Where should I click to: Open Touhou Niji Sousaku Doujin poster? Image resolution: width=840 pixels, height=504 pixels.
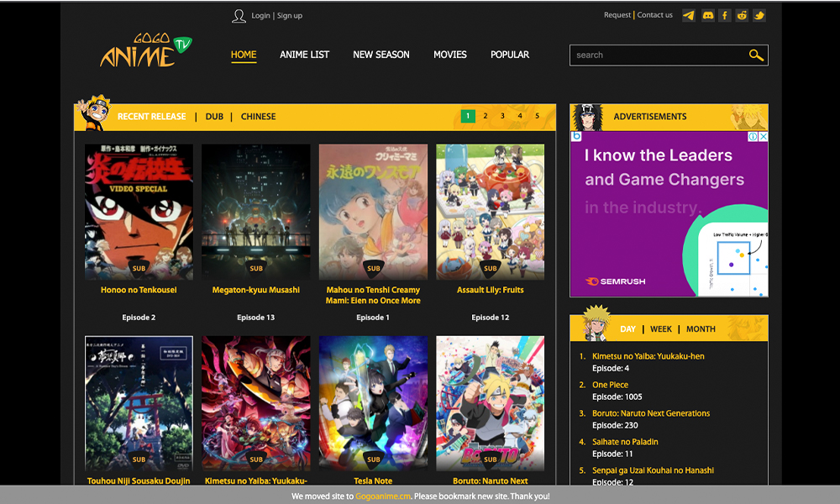139,403
